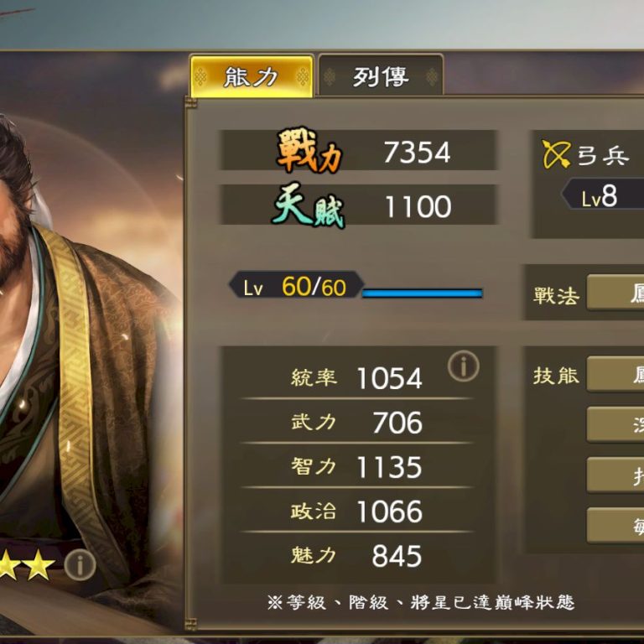
Task: Select the 統率 1054 stat row
Action: tap(356, 377)
